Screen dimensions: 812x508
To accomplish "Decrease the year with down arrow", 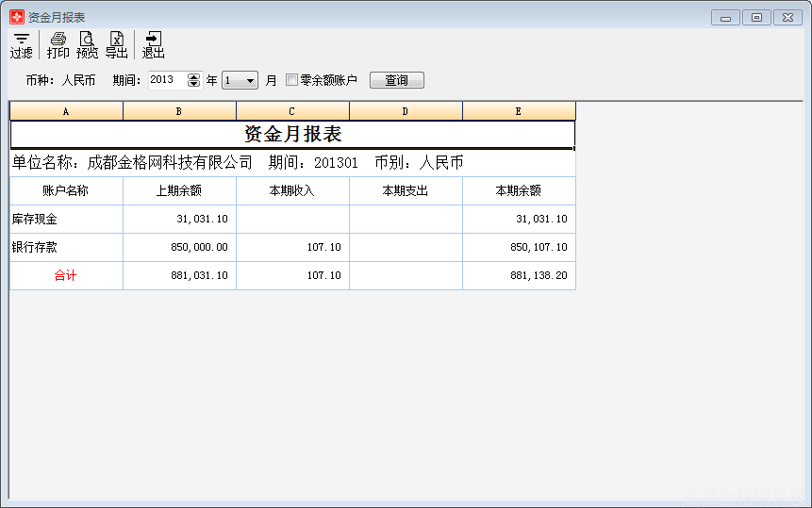I will pos(194,84).
